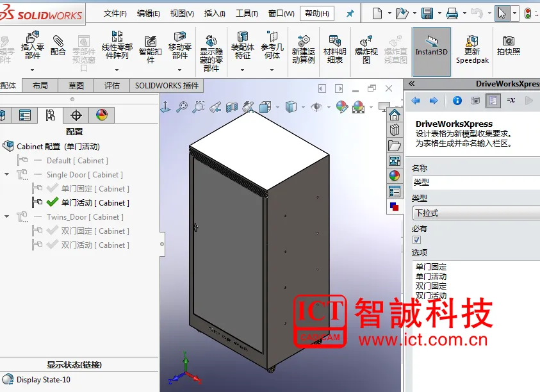
Task: Open the 视图(V) menu
Action: [182, 13]
